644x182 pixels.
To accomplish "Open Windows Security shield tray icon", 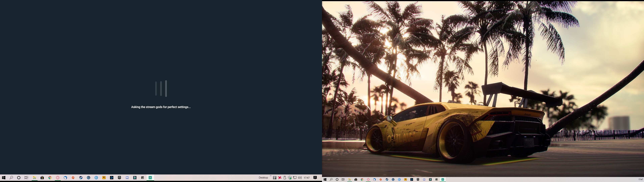I will 290,178.
